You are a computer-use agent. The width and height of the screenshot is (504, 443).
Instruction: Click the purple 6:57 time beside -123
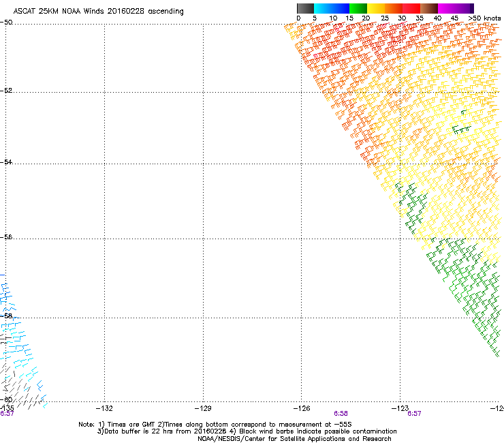click(414, 414)
